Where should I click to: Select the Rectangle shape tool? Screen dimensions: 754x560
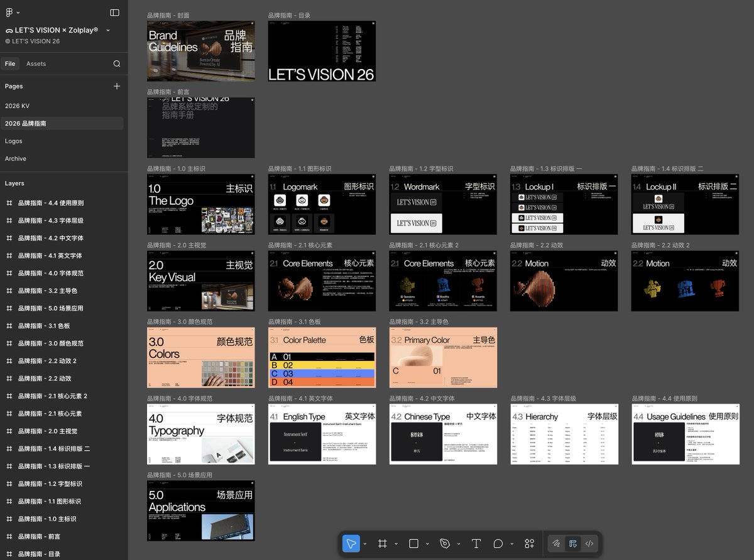pyautogui.click(x=413, y=544)
